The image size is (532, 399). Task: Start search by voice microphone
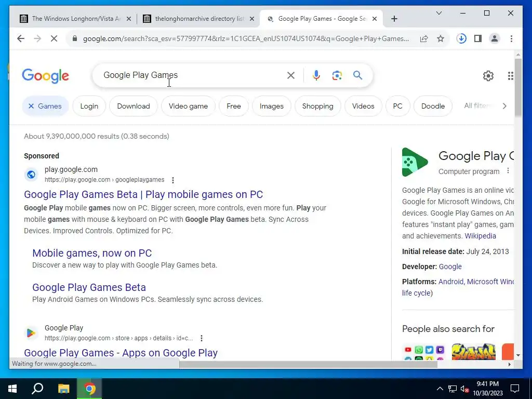click(x=316, y=75)
